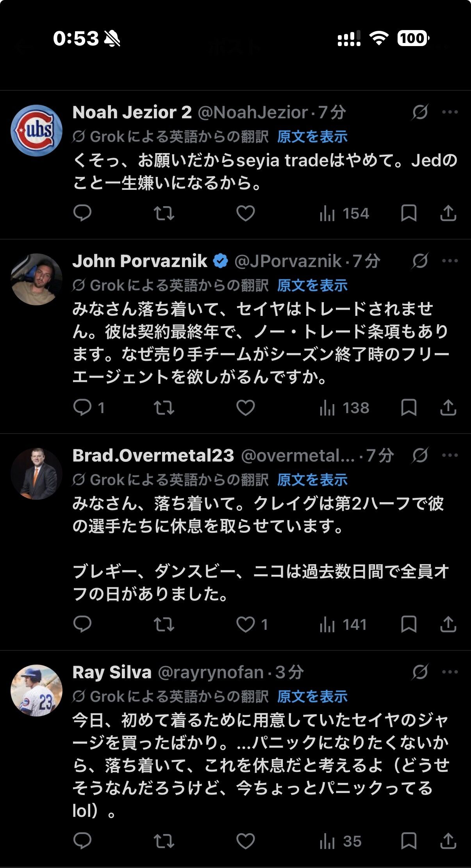Open more options on Noah Jezior's tweet

[x=450, y=112]
